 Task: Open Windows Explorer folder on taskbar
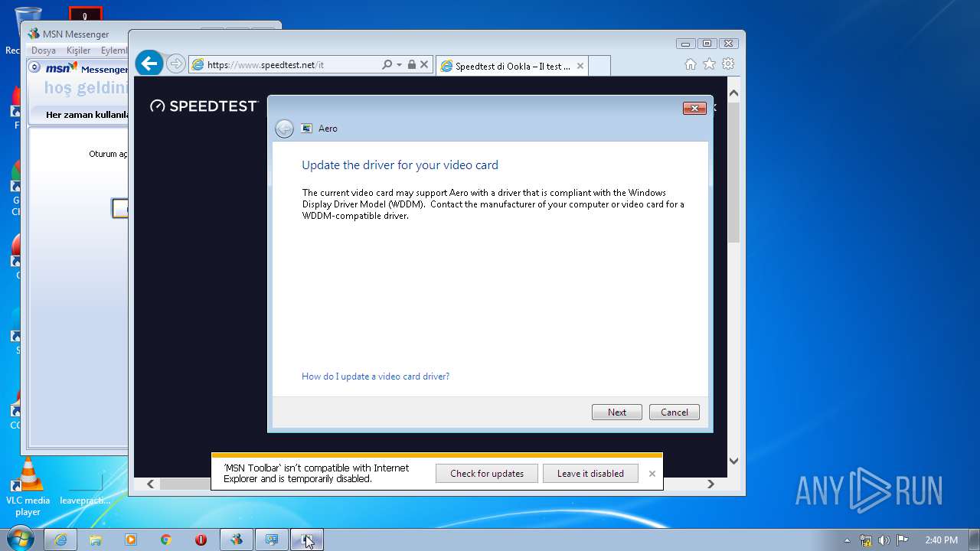click(96, 540)
